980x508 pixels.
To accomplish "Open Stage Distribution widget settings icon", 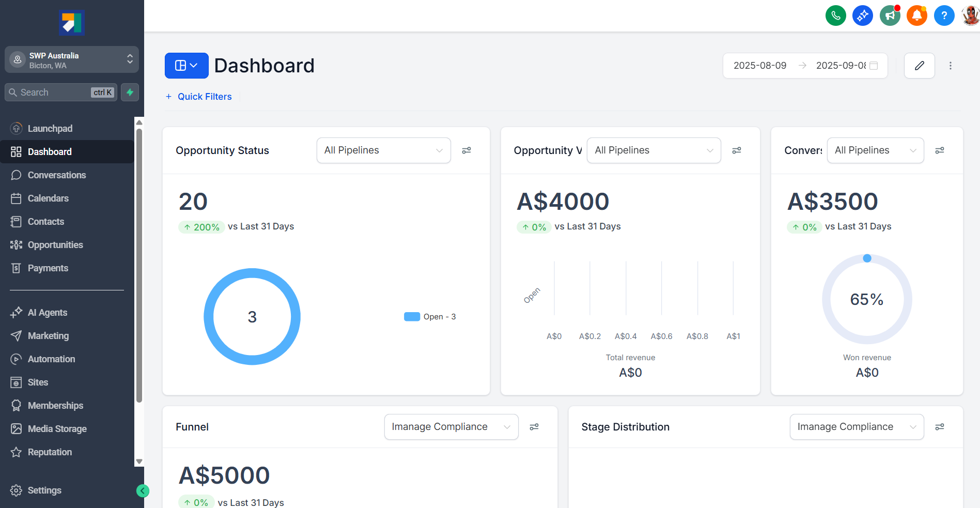I will (x=940, y=426).
